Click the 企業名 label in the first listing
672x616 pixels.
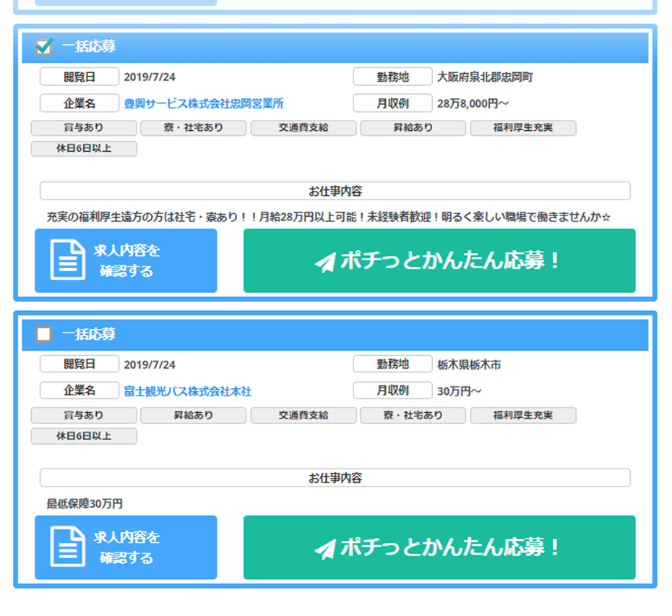point(79,103)
